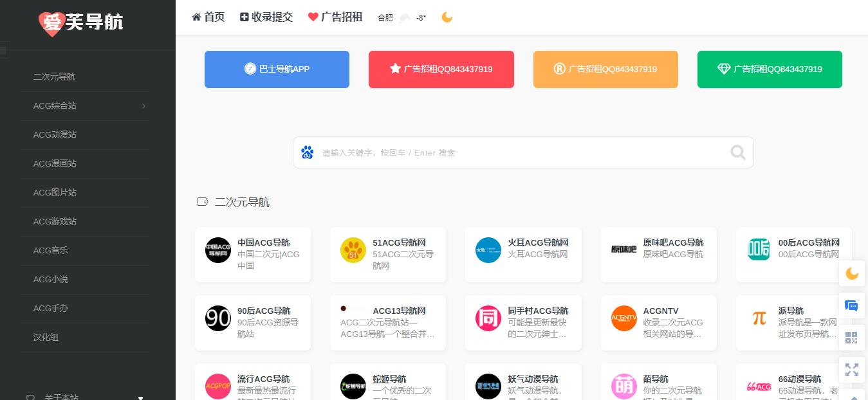868x400 pixels.
Task: Toggle night mode with top bar moon
Action: [x=447, y=17]
